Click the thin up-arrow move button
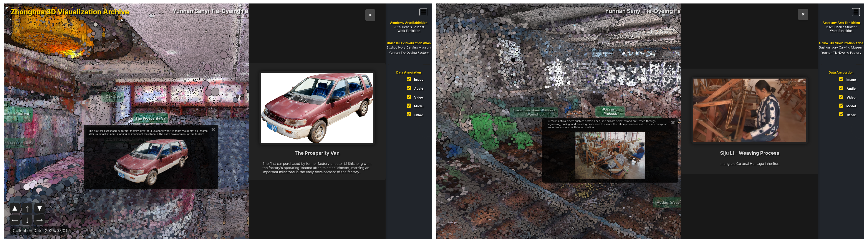This screenshot has width=868, height=243. 27,209
